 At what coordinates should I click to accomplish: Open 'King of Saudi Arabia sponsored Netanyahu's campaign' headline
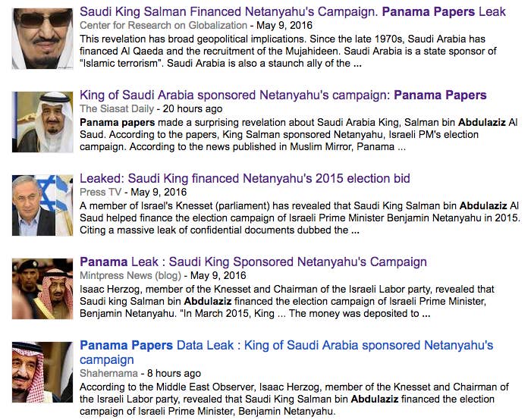click(x=283, y=95)
